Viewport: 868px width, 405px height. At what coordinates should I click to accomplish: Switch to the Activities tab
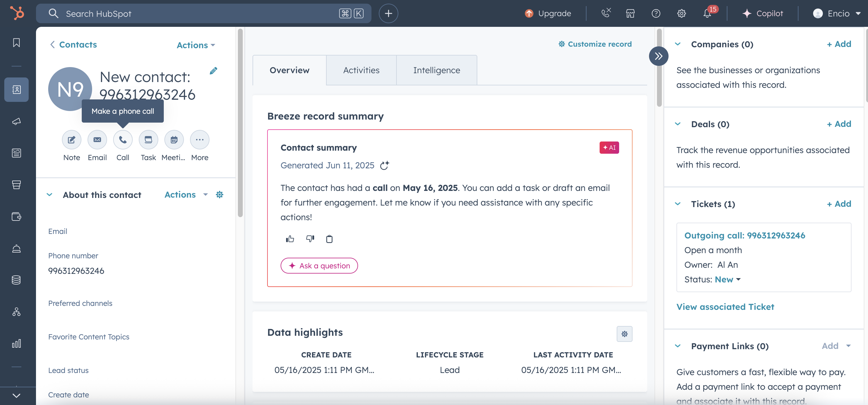[x=361, y=70]
